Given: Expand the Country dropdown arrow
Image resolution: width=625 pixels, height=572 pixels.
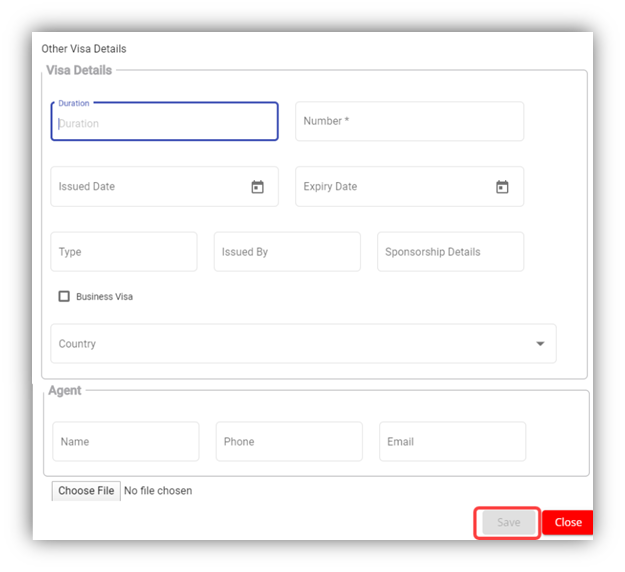Looking at the screenshot, I should (x=540, y=344).
